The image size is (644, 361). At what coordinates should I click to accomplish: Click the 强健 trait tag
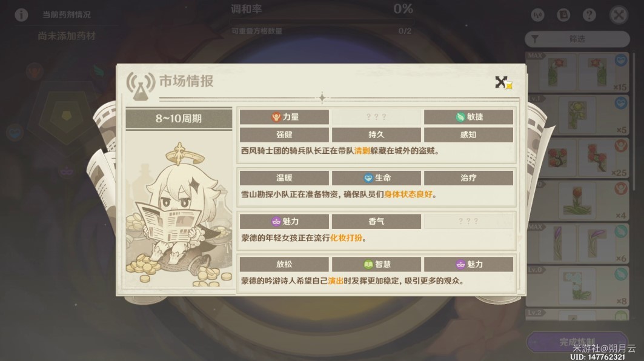click(284, 134)
